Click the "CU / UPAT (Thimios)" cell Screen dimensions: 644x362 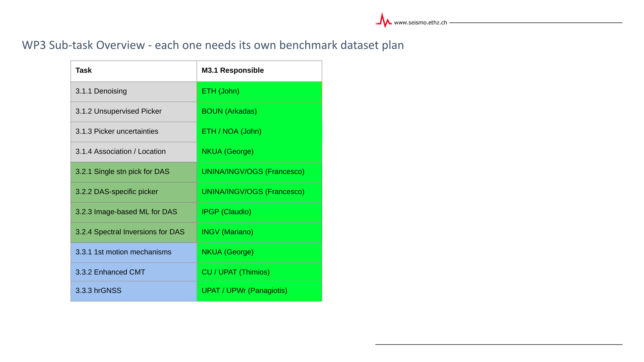tap(259, 272)
